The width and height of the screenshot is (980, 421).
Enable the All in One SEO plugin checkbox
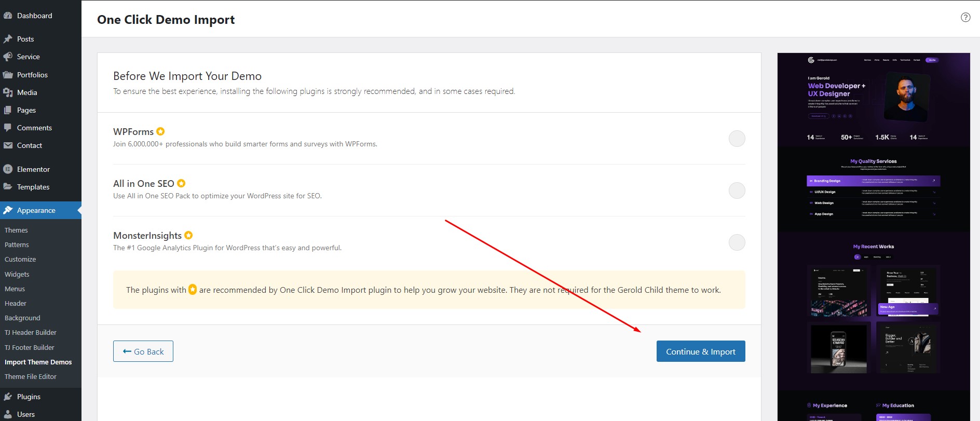[737, 191]
